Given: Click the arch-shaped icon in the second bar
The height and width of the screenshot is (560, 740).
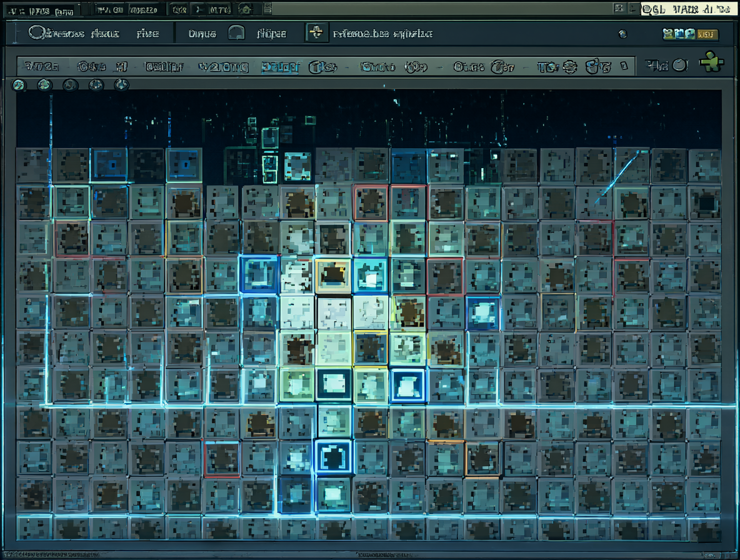Looking at the screenshot, I should 236,33.
